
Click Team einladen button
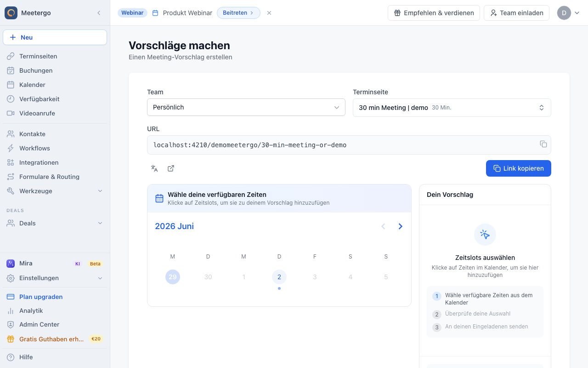[x=517, y=13]
